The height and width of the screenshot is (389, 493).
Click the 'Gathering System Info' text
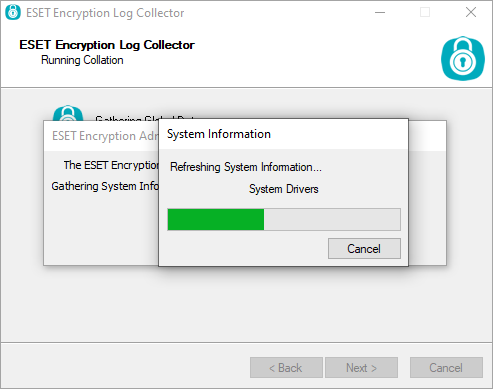105,186
